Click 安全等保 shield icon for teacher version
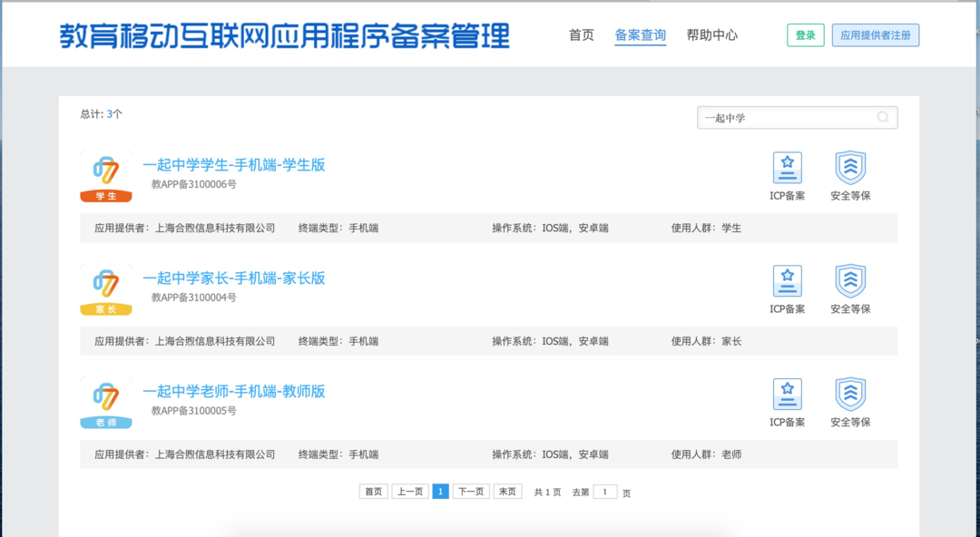This screenshot has height=537, width=980. click(x=850, y=395)
